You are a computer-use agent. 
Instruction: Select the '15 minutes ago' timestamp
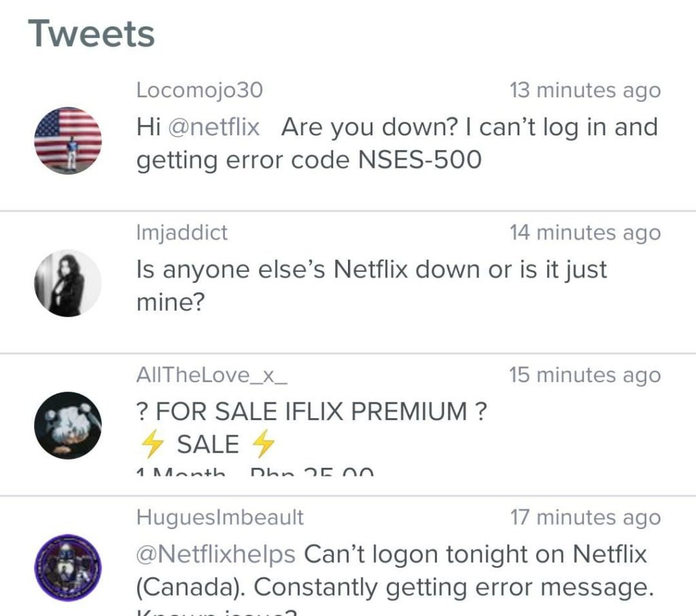585,374
